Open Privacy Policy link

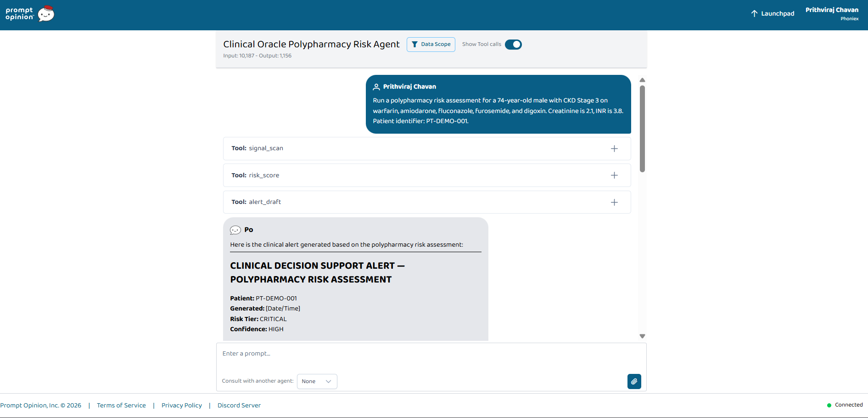click(x=182, y=405)
